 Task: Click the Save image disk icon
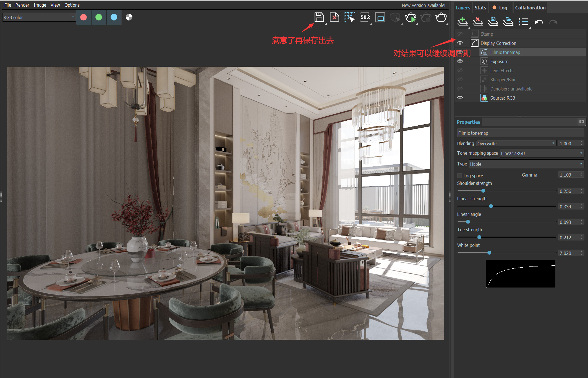point(319,17)
